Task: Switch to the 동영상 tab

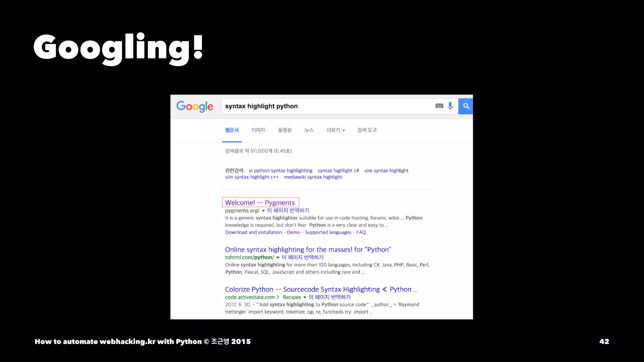Action: 285,130
